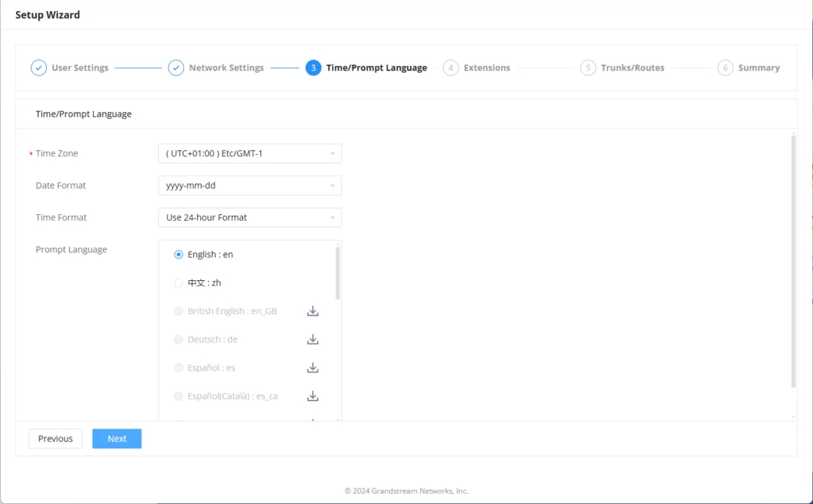Image resolution: width=813 pixels, height=504 pixels.
Task: Expand the Date Format dropdown
Action: [x=250, y=186]
